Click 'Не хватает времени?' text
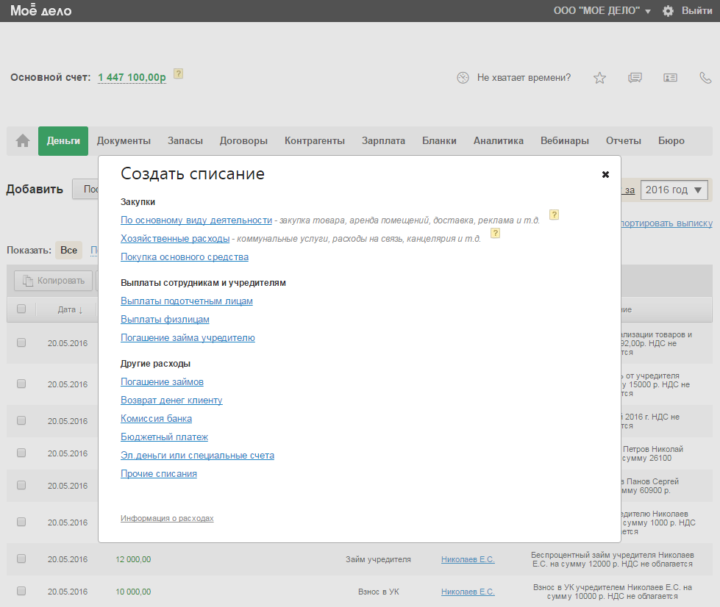720x607 pixels. point(523,78)
